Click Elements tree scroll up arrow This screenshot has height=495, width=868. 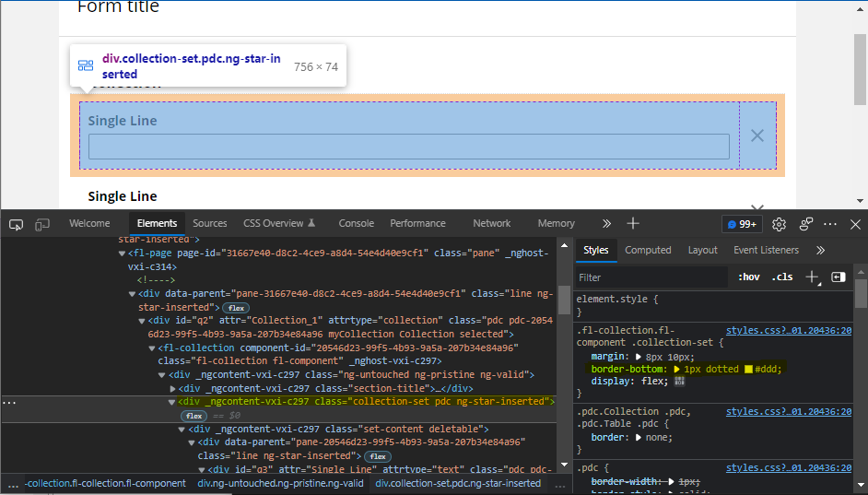(564, 245)
